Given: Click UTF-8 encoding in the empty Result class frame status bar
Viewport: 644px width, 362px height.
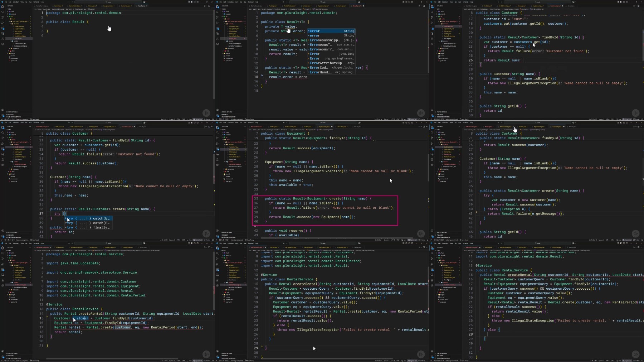Looking at the screenshot, I should [178, 119].
